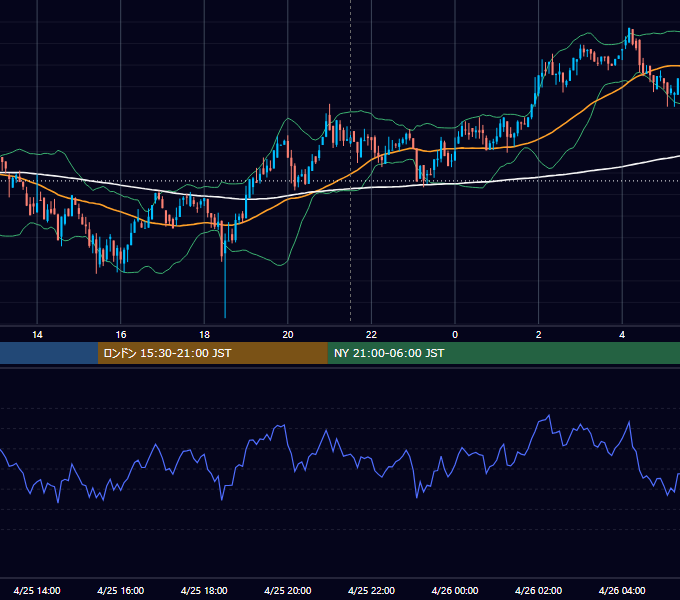
Task: Click the 4/25 20:00 date label
Action: click(288, 590)
